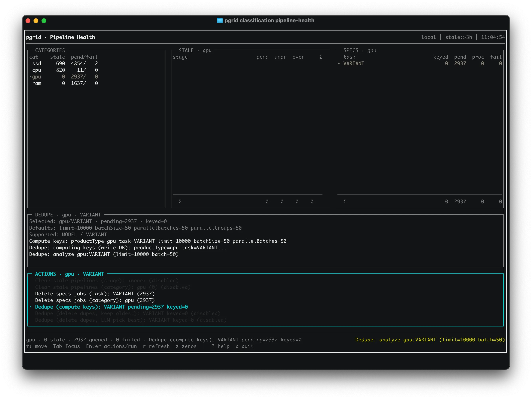
Task: Click the red close window button
Action: click(x=28, y=21)
